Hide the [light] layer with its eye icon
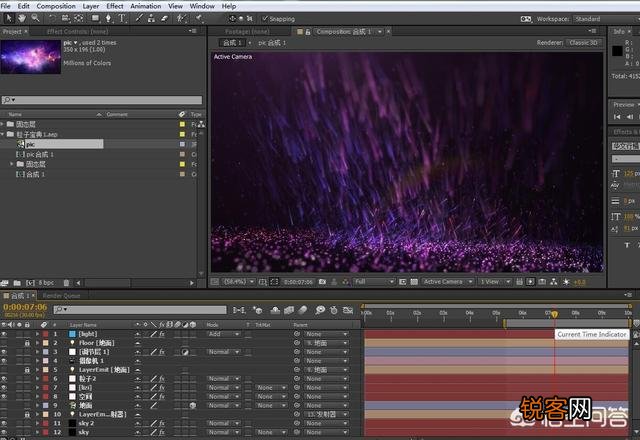Image resolution: width=640 pixels, height=440 pixels. pos(4,333)
